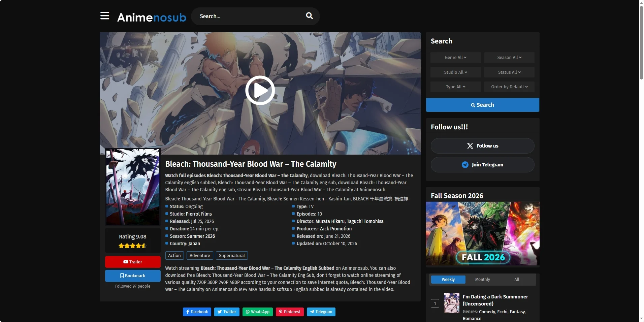The width and height of the screenshot is (644, 322).
Task: Click the Join Telegram button
Action: pyautogui.click(x=482, y=165)
